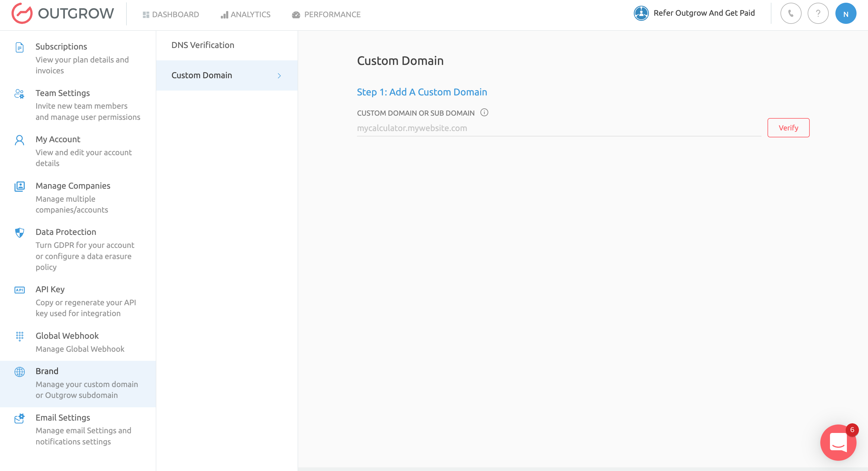This screenshot has width=868, height=471.
Task: Expand the Custom Domain chevron arrow
Action: tap(279, 75)
